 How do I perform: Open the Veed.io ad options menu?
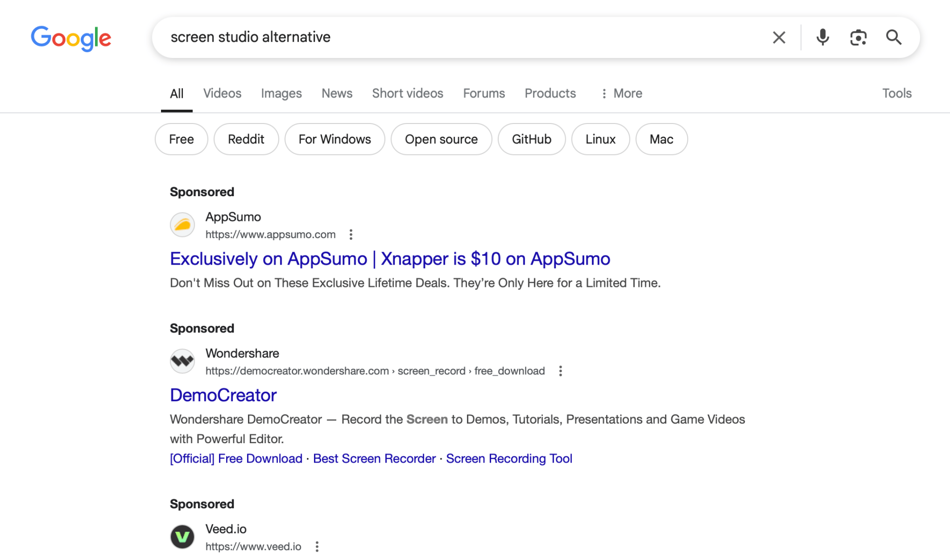click(x=317, y=547)
